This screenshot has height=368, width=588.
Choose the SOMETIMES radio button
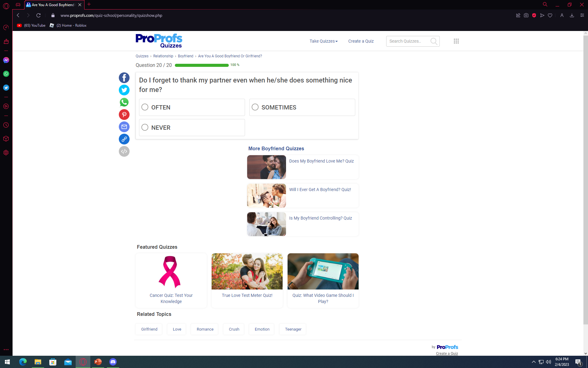(x=255, y=107)
